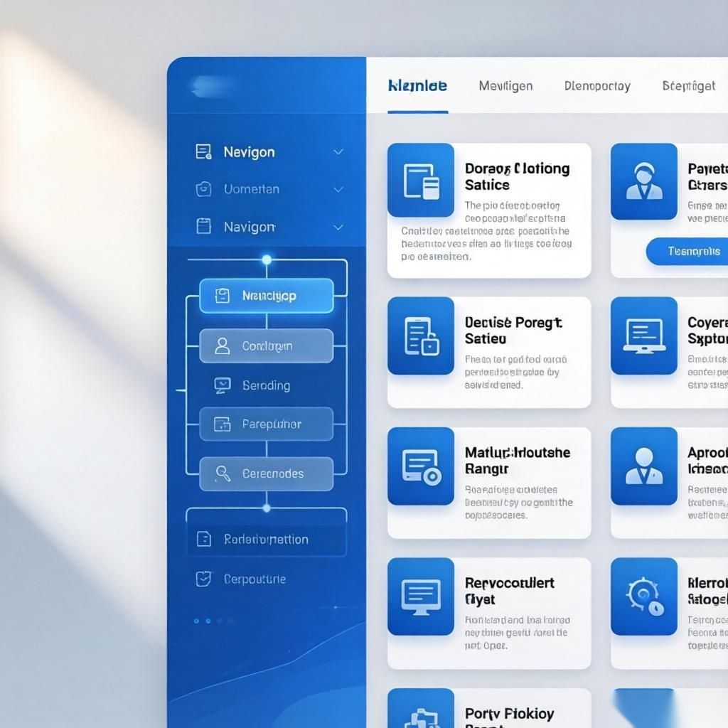Image resolution: width=728 pixels, height=728 pixels.
Task: Open the Dienopoctoy tab
Action: 597,86
